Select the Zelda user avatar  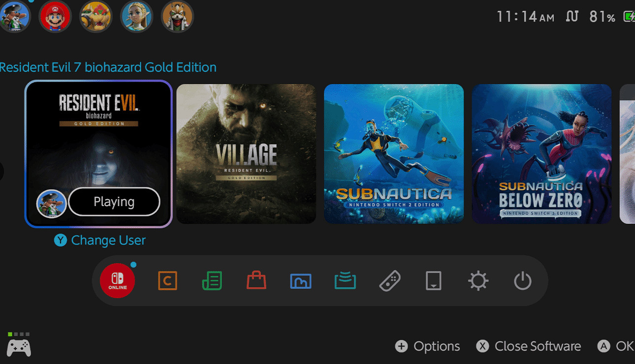click(137, 16)
